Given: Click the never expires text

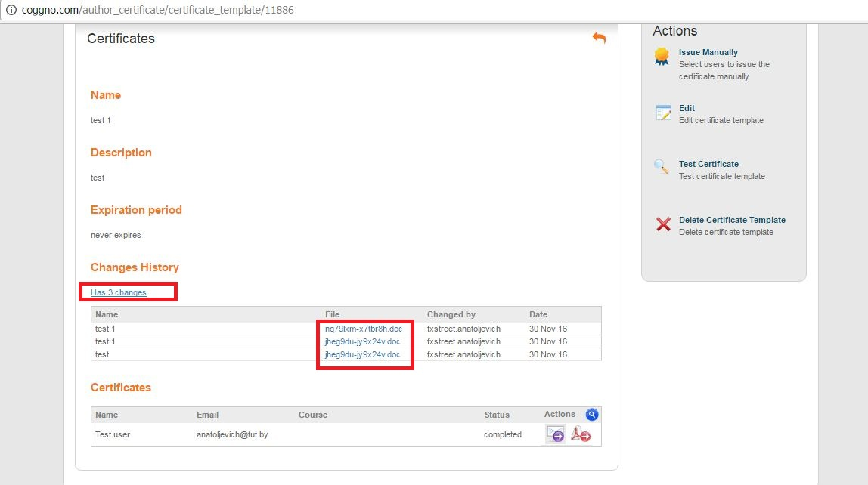Looking at the screenshot, I should click(x=116, y=235).
